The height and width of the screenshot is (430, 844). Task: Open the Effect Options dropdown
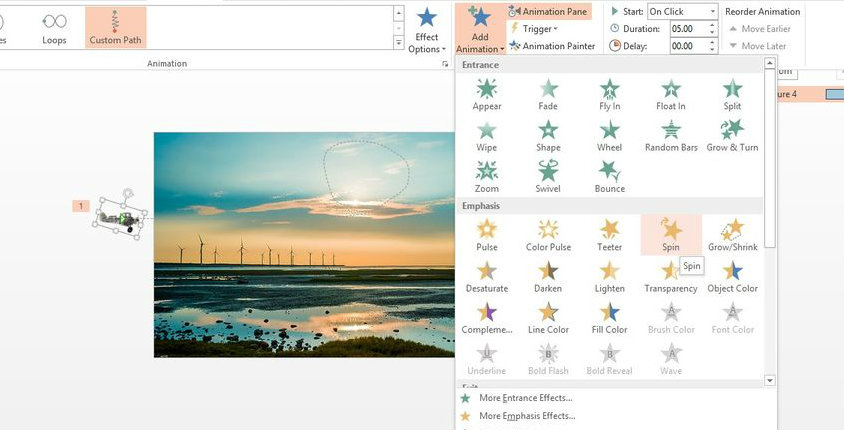point(427,30)
